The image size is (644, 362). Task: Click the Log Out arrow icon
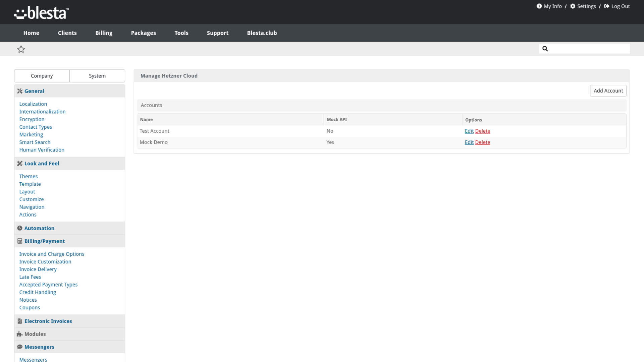pos(607,6)
